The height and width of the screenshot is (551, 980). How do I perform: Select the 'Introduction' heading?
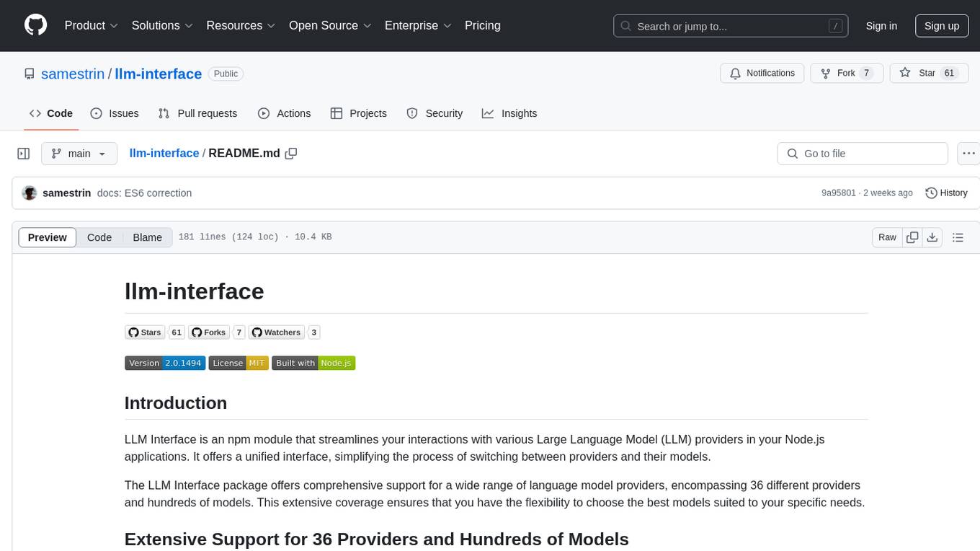pyautogui.click(x=176, y=402)
